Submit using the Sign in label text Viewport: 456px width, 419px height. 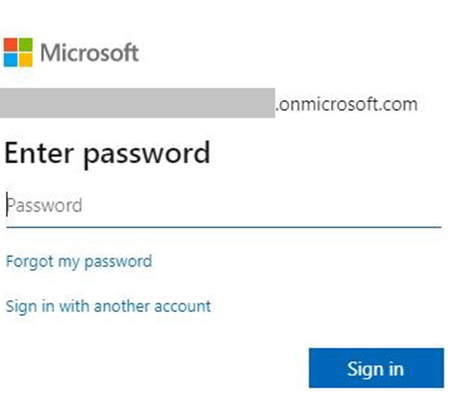(x=375, y=369)
